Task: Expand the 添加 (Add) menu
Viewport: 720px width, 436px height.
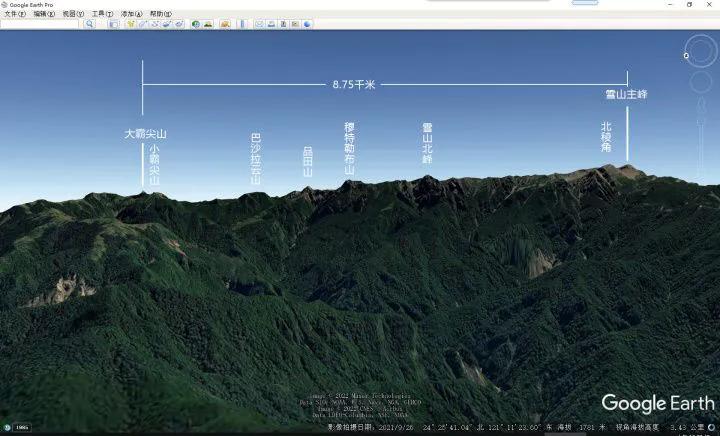Action: pos(131,14)
